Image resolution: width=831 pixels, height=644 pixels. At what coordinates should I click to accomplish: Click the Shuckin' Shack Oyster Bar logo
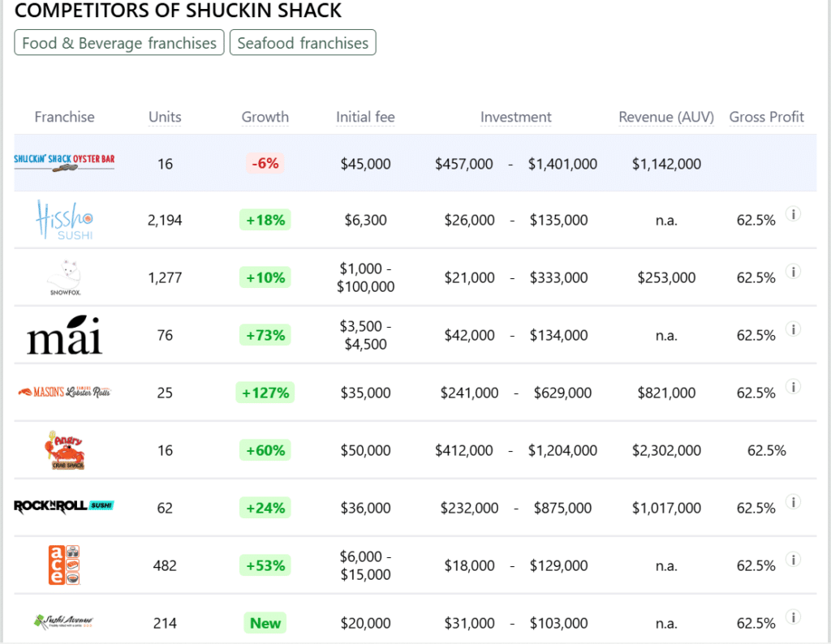(x=64, y=162)
